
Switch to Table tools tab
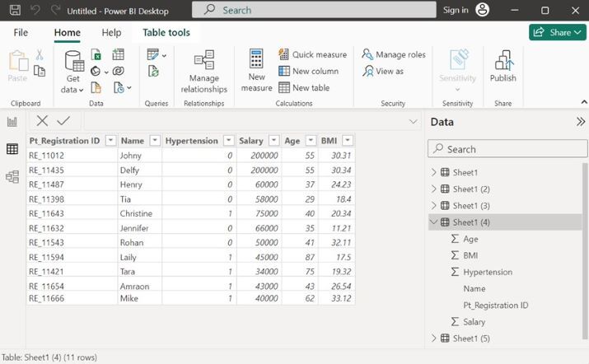(166, 33)
